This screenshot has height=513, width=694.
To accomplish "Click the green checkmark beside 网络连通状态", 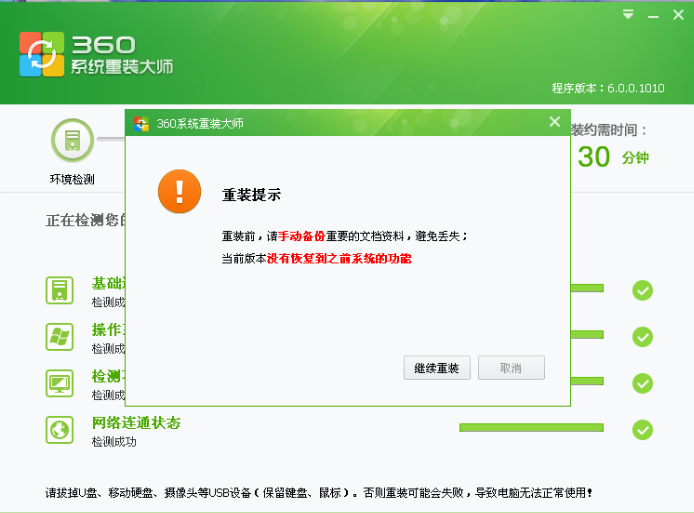I will click(642, 430).
